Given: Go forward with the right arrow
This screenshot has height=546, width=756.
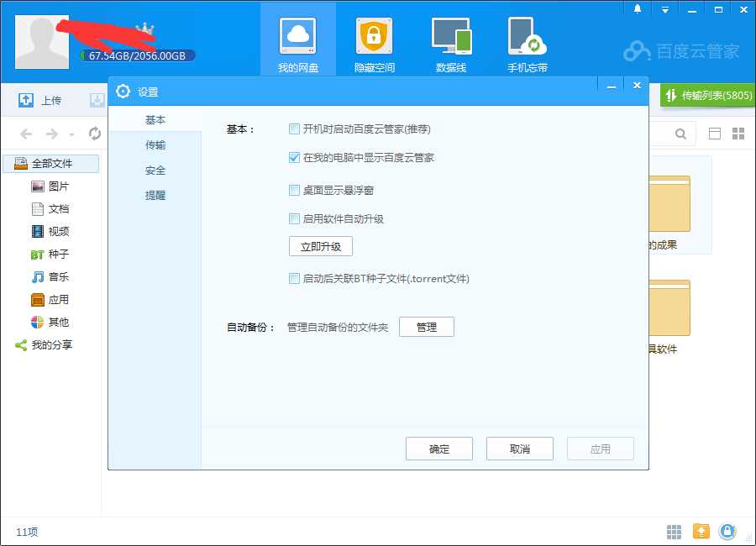Looking at the screenshot, I should click(x=51, y=134).
